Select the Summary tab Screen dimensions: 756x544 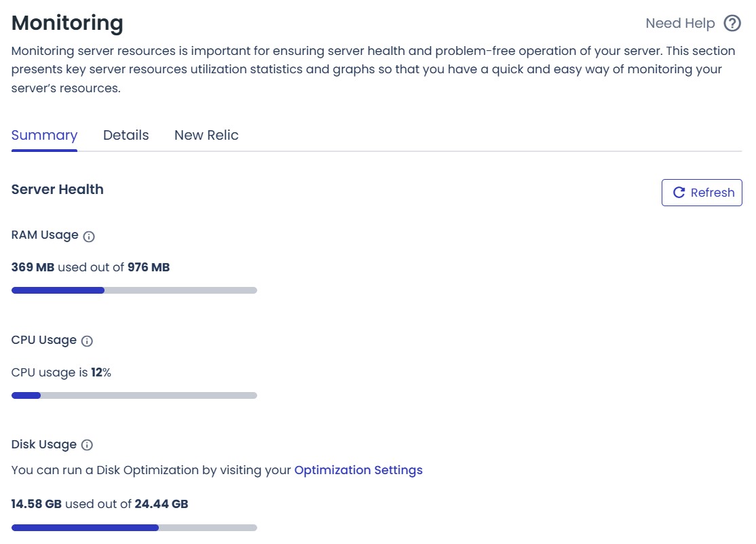coord(43,135)
